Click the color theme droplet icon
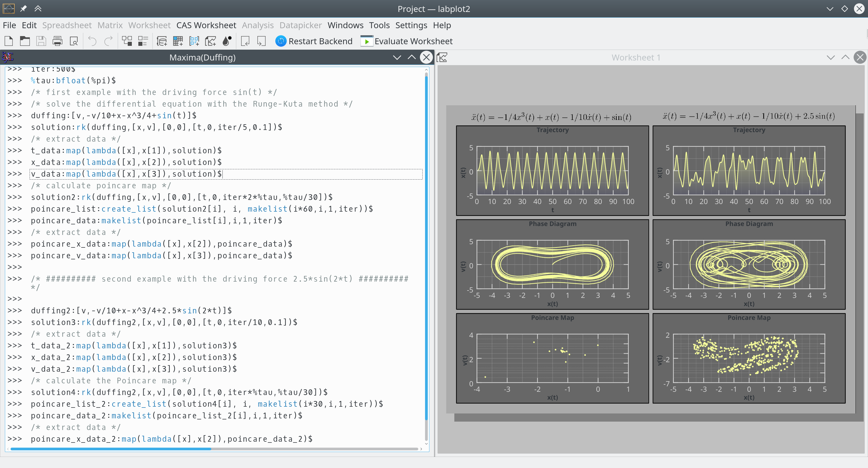This screenshot has height=468, width=868. point(227,41)
